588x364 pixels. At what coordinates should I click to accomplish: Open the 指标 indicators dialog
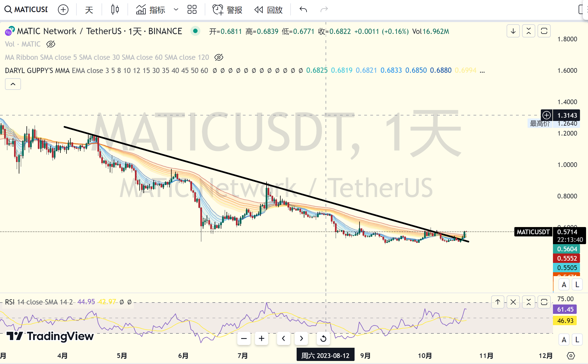click(x=151, y=10)
